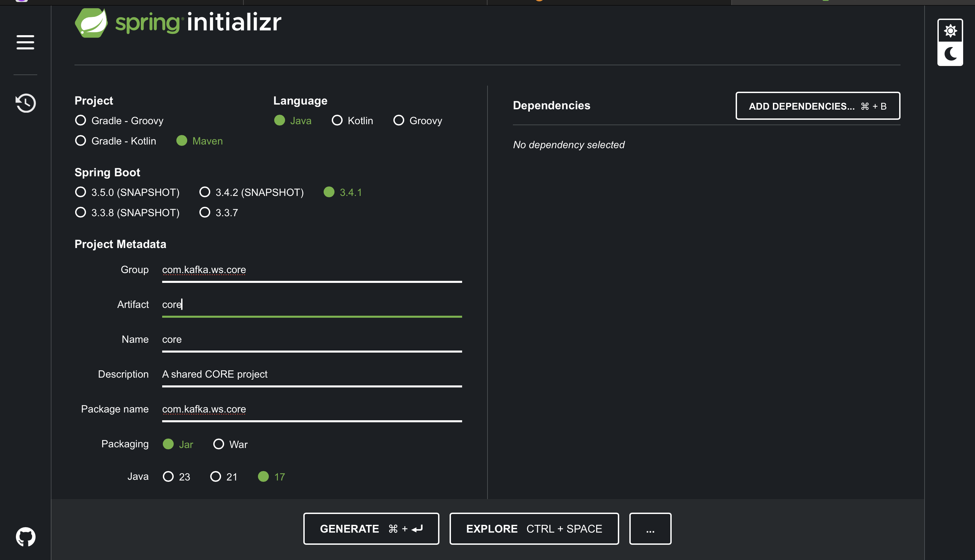Select Spring Boot 3.5.0 (SNAPSHOT)
Image resolution: width=975 pixels, height=560 pixels.
(81, 192)
